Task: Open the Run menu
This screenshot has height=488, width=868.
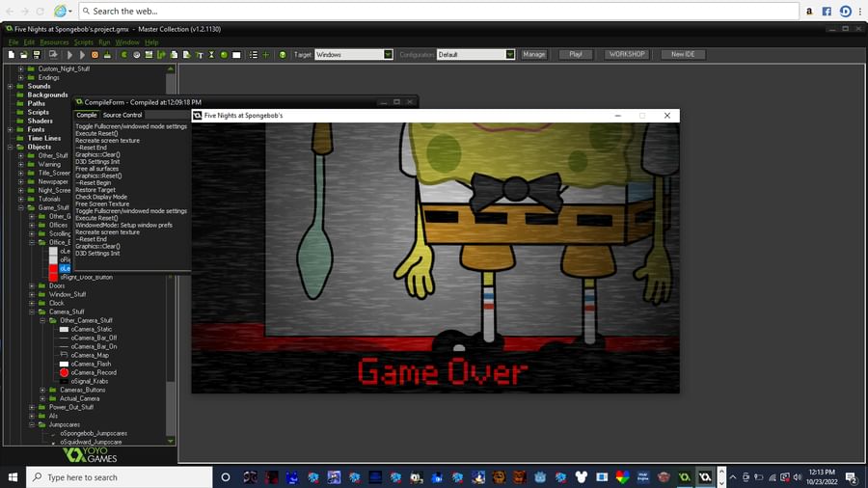Action: coord(104,42)
